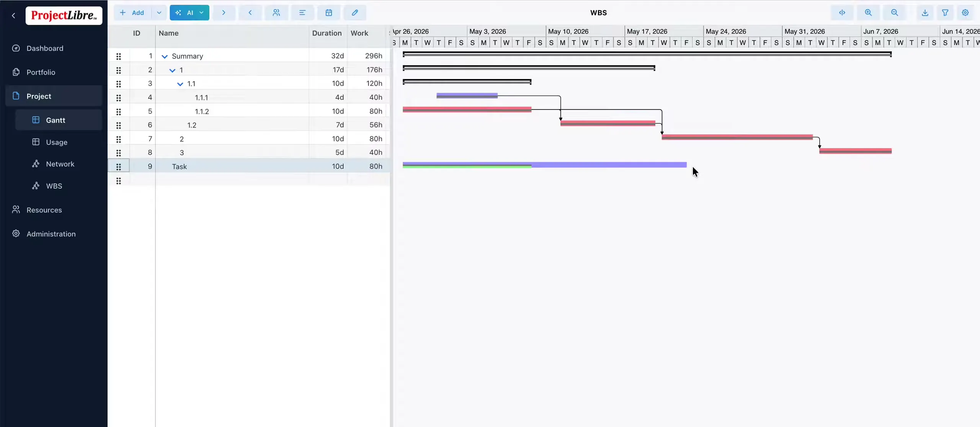Open Portfolio in the sidebar
The width and height of the screenshot is (980, 427).
[54, 72]
